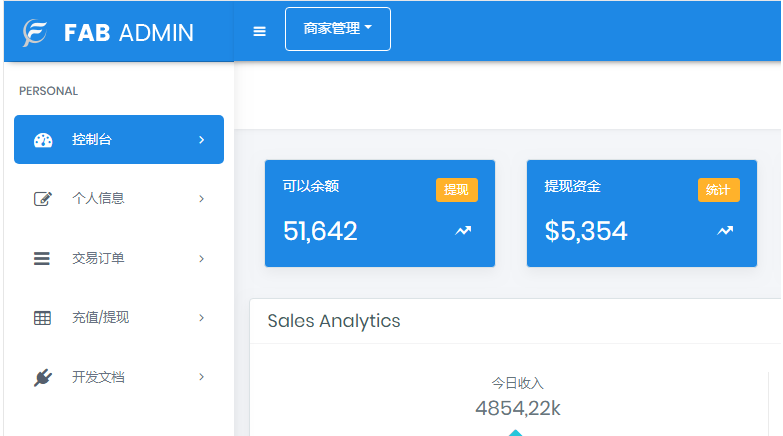Expand the 开发文档 chevron arrow
The height and width of the screenshot is (436, 783).
(x=201, y=378)
